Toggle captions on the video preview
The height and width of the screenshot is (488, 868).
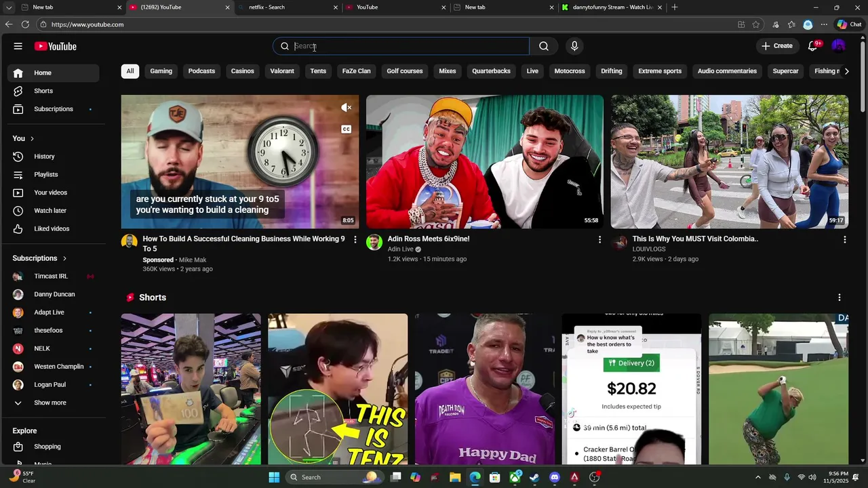(x=347, y=129)
